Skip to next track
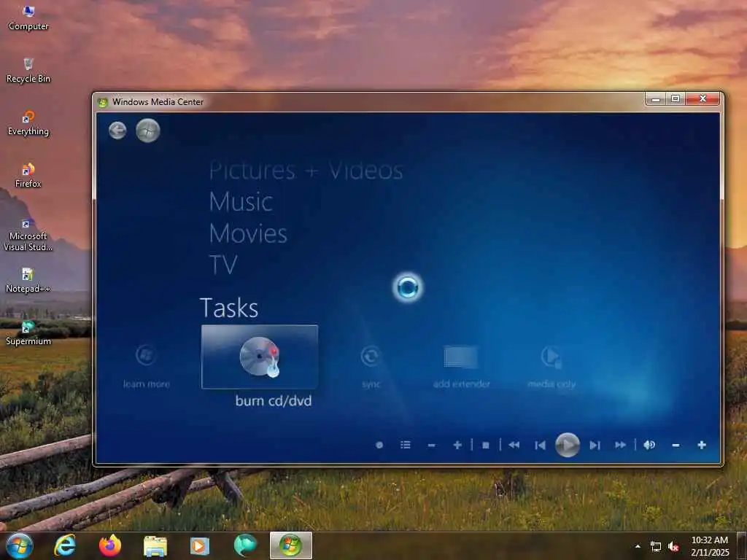The height and width of the screenshot is (560, 747). [x=595, y=446]
